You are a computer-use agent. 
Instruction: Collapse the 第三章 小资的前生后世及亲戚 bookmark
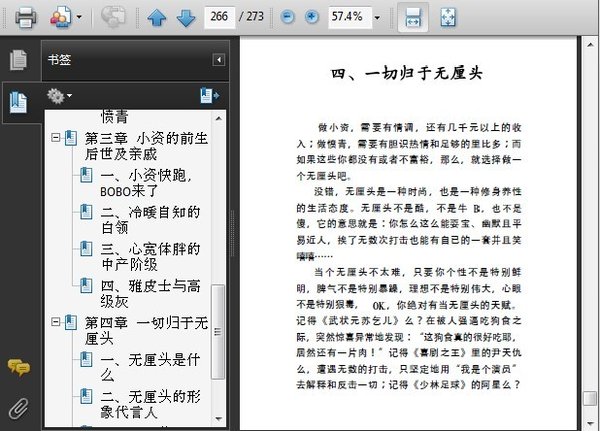click(x=56, y=137)
